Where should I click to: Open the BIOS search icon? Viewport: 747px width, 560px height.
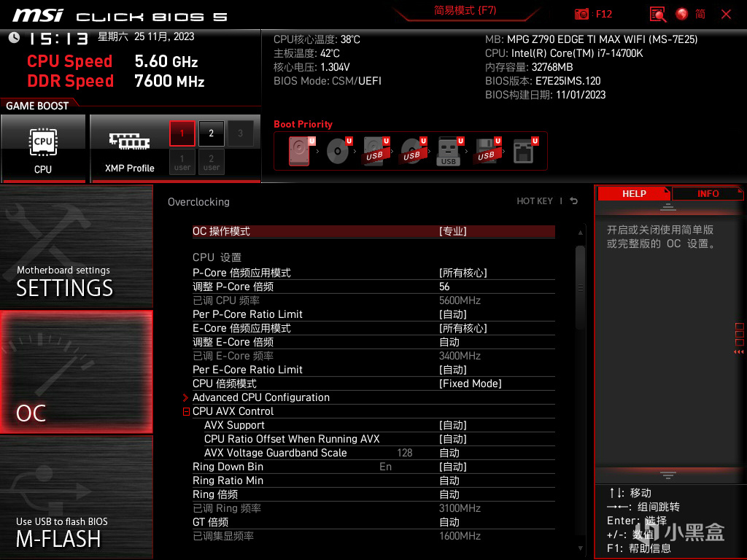(x=658, y=14)
